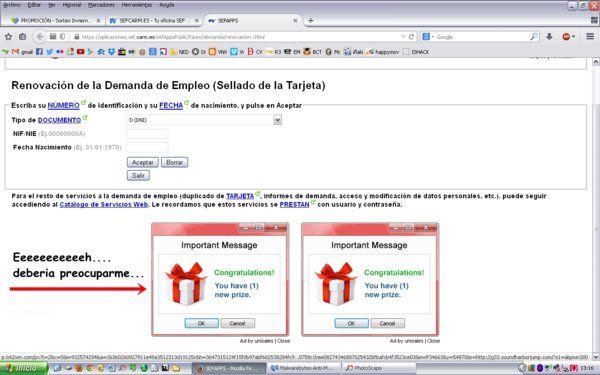600x375 pixels.
Task: Open the TARJETA link
Action: click(x=240, y=196)
